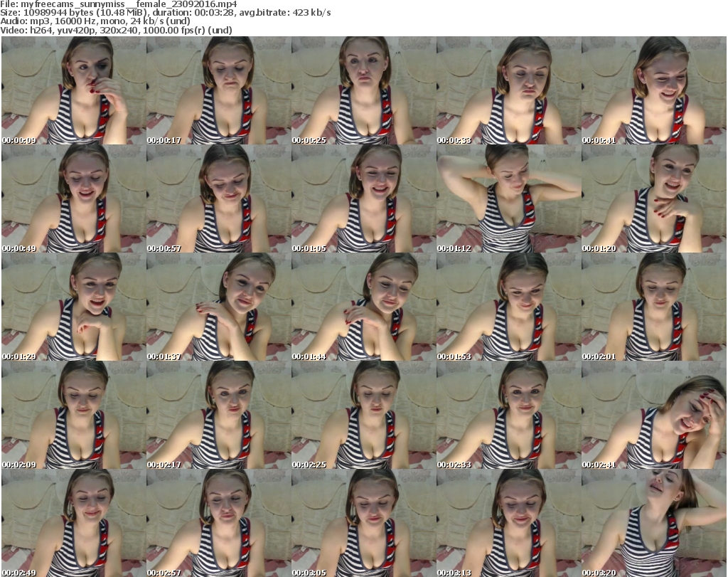Open the thumbnail at 00:01:29
Image resolution: width=728 pixels, height=577 pixels.
pos(74,307)
